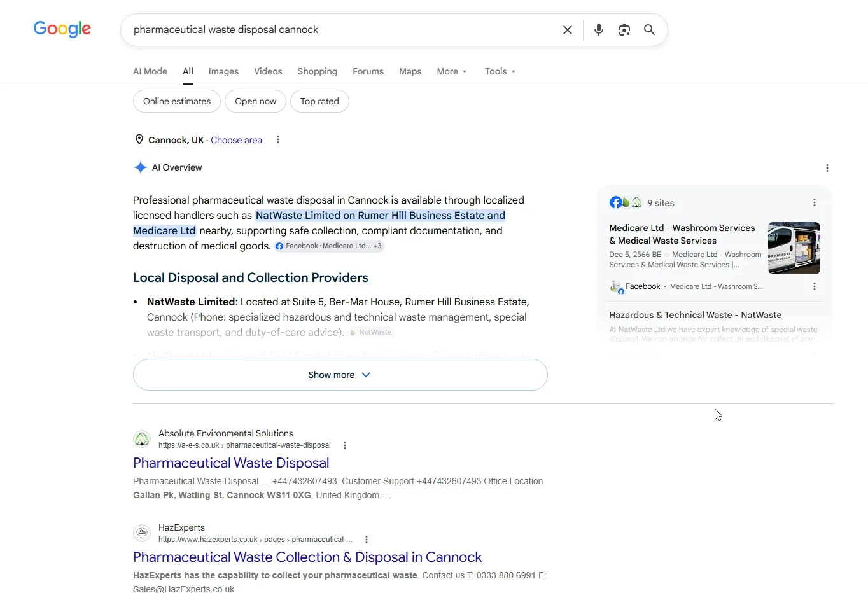
Task: Open the Maps tab
Action: [x=410, y=71]
